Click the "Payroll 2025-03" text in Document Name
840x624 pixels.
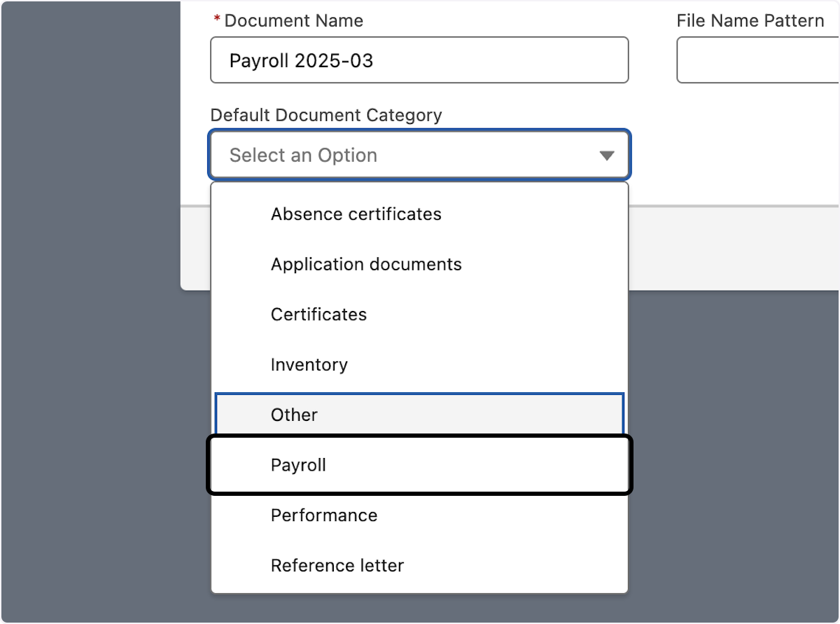(301, 61)
